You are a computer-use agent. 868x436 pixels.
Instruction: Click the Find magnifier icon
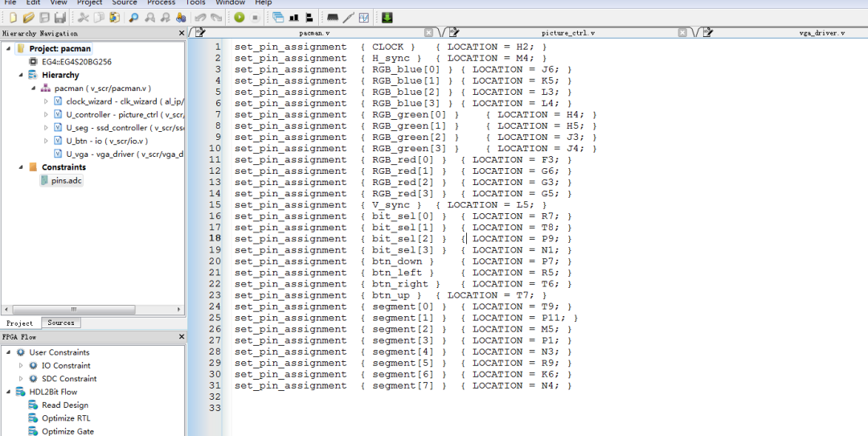click(x=134, y=18)
